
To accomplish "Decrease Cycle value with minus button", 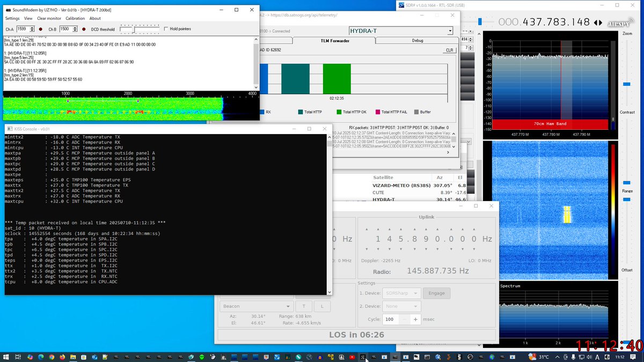I will [x=406, y=319].
